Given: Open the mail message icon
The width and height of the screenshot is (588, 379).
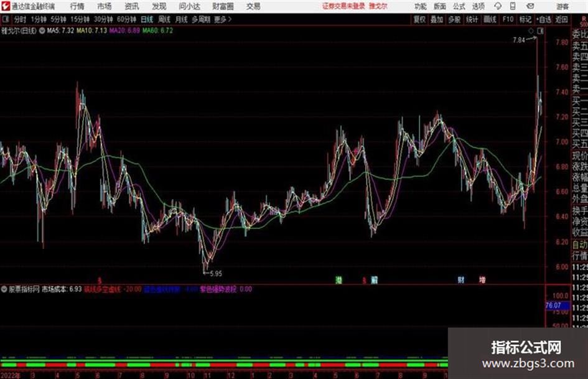Looking at the screenshot, I should pos(530,6).
